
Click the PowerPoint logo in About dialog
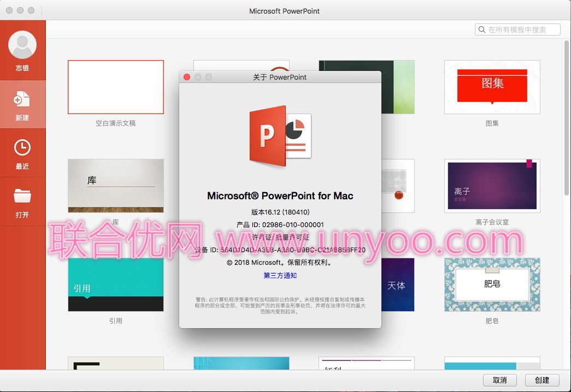point(280,136)
